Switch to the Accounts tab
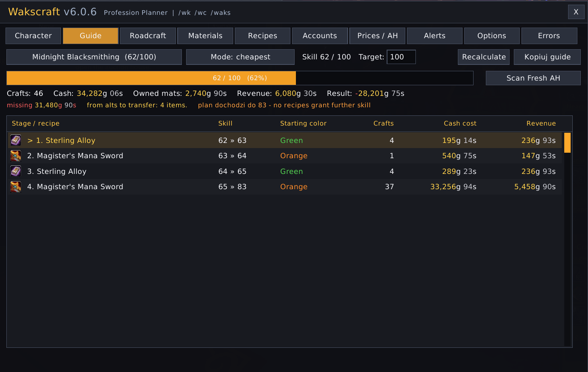The height and width of the screenshot is (372, 588). pyautogui.click(x=320, y=36)
